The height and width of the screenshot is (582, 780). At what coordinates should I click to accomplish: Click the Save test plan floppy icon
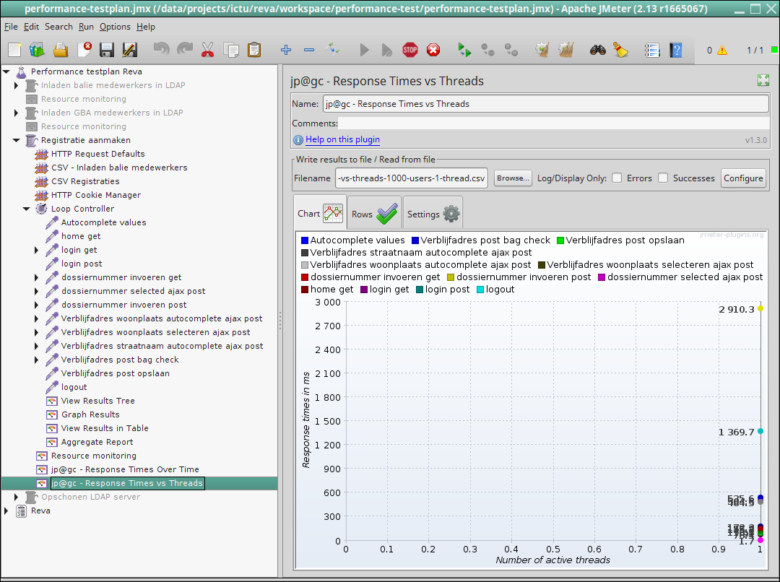tap(107, 49)
